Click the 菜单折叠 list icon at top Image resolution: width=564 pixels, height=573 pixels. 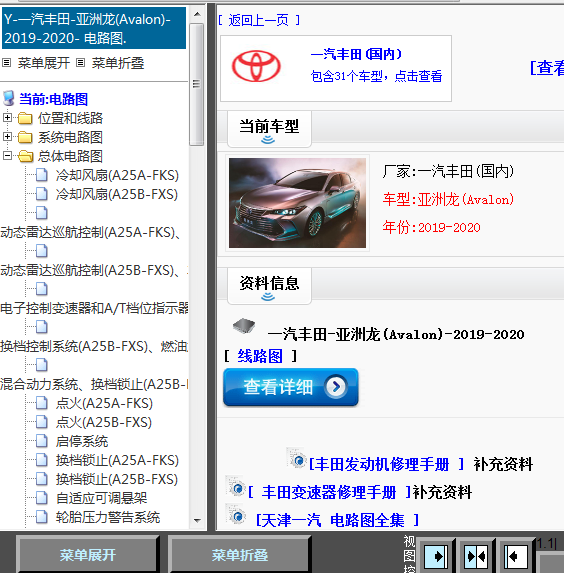click(80, 63)
